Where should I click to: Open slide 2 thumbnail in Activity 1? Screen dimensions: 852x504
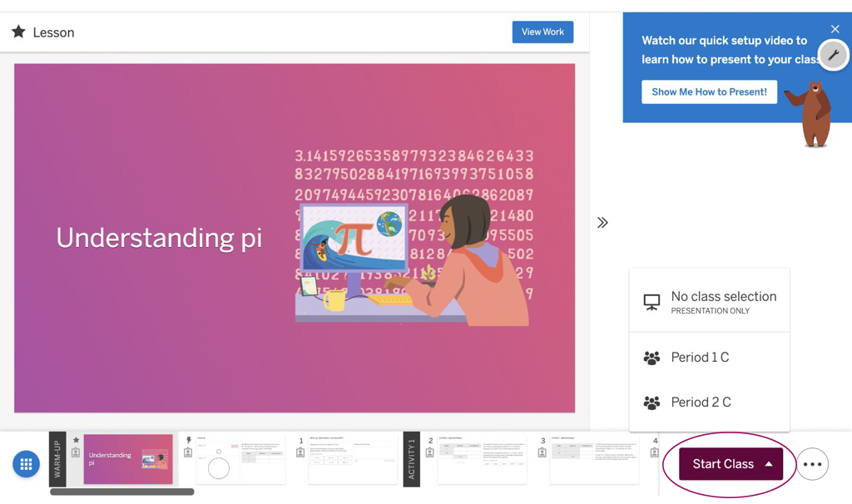[x=482, y=459]
